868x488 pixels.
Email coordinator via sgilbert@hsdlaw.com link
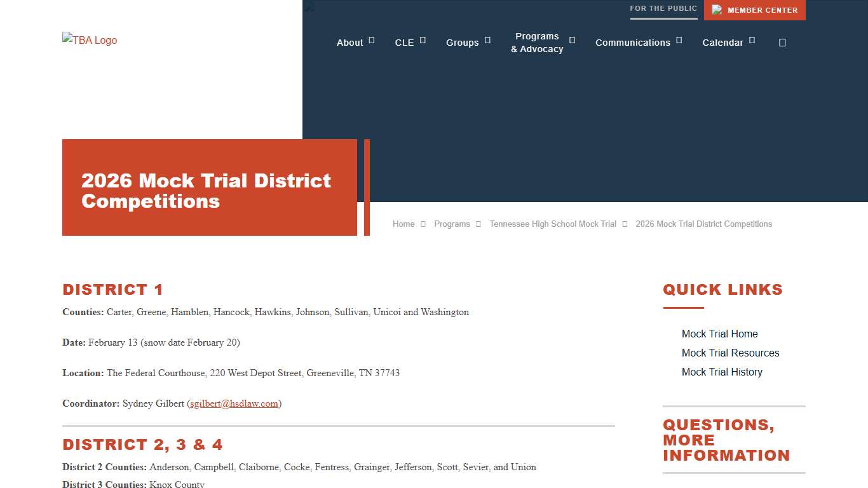(x=234, y=403)
